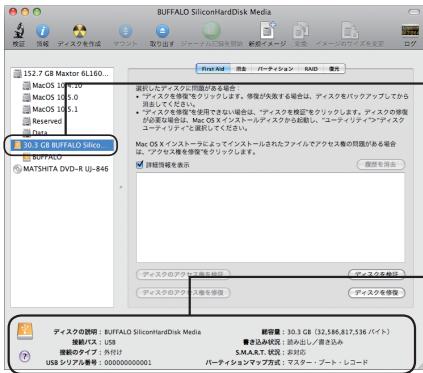Click the ディスクを修復 (Repair Disk) button
This screenshot has height=373, width=423.
coord(376,293)
